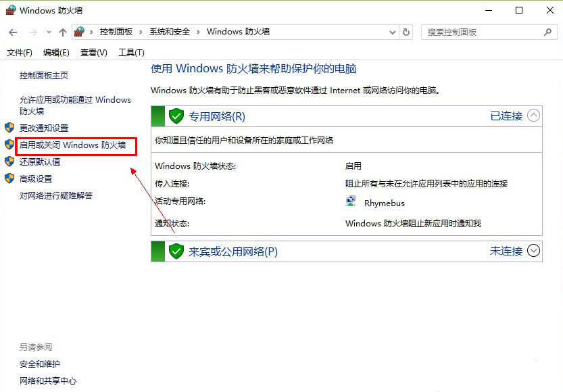Open 网络和共享中心 link

point(48,381)
